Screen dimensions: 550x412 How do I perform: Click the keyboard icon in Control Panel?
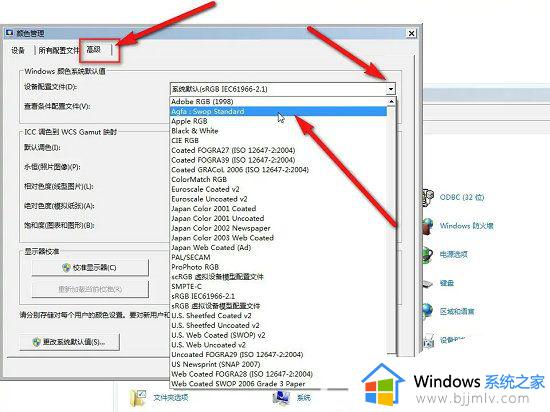[x=427, y=283]
